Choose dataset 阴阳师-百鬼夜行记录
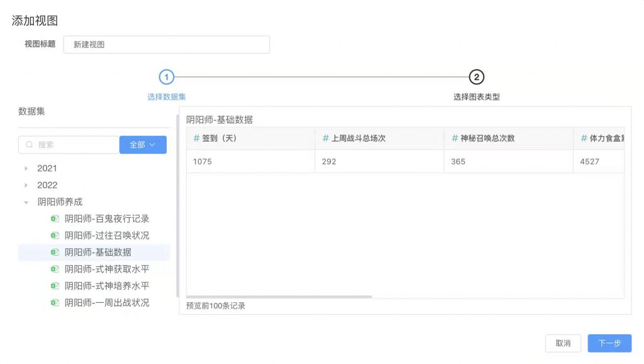Viewport: 644px width, 364px height. coord(107,219)
